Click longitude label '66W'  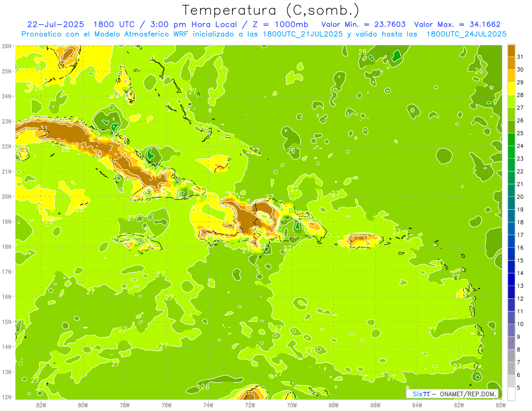376,405
